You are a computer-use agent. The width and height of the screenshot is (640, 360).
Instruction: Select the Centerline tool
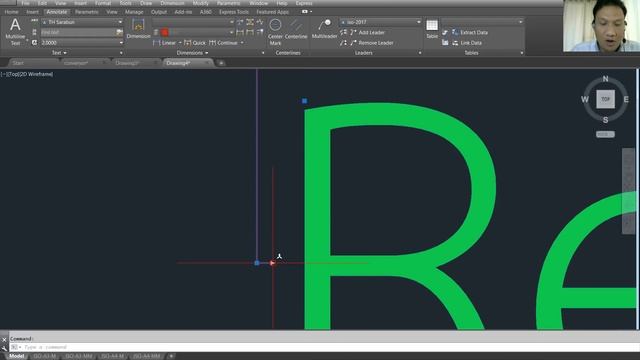click(x=296, y=29)
